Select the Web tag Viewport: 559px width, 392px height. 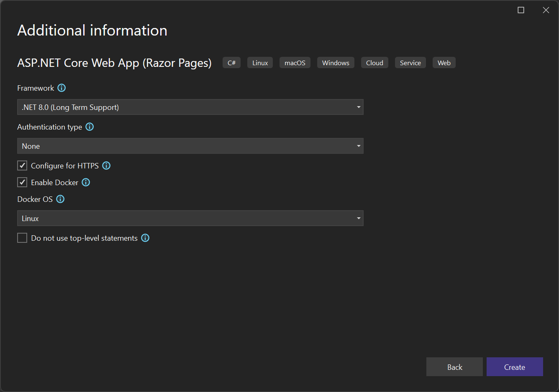[444, 62]
